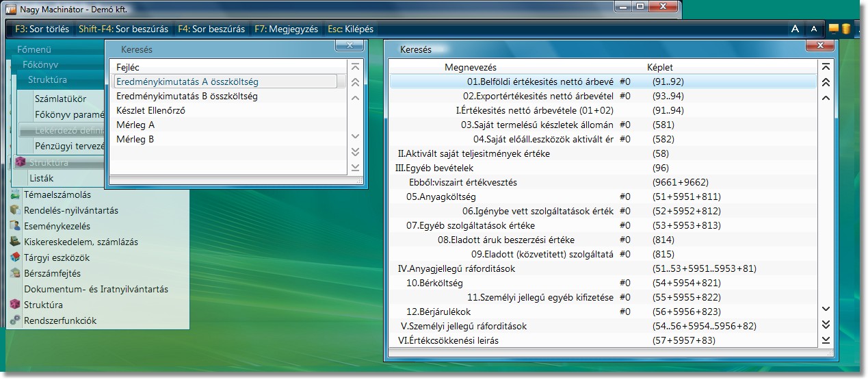Screen dimensions: 868x380
Task: Click the F7: Megjegyzés command
Action: (287, 29)
